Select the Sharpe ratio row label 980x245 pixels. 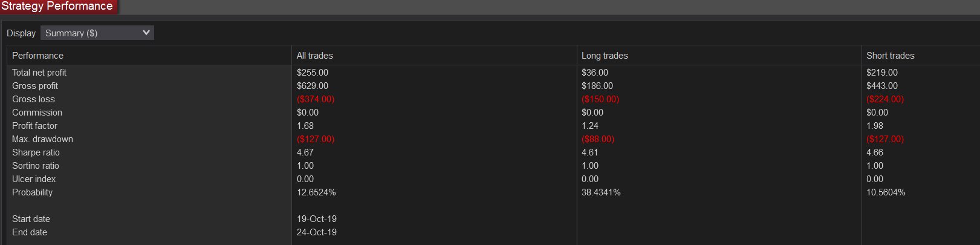[36, 152]
